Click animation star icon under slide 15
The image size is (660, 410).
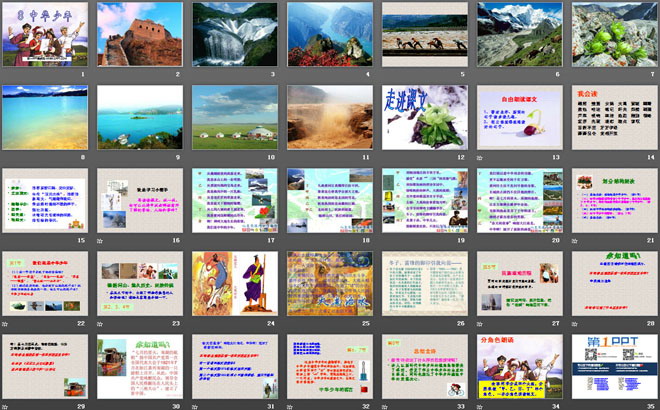pyautogui.click(x=6, y=239)
